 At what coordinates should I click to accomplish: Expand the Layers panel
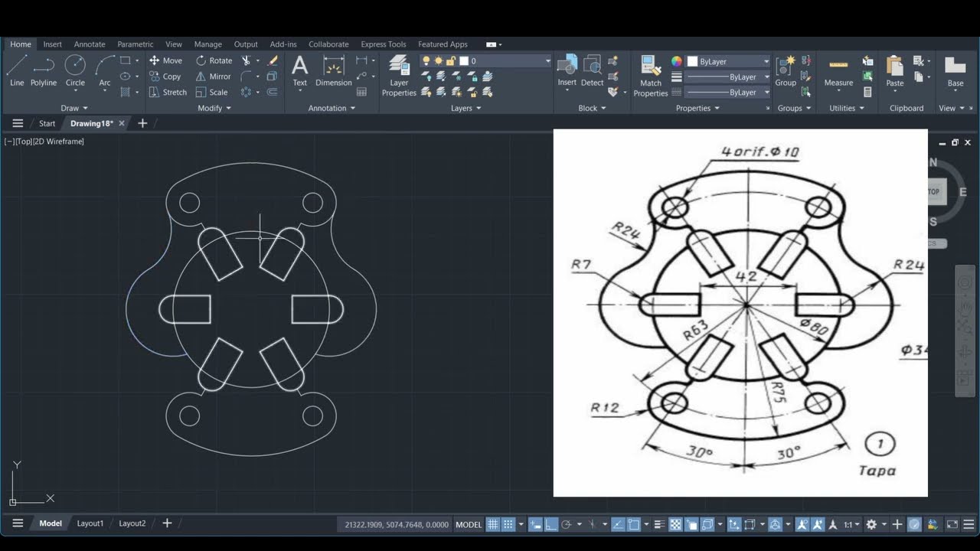pyautogui.click(x=465, y=108)
